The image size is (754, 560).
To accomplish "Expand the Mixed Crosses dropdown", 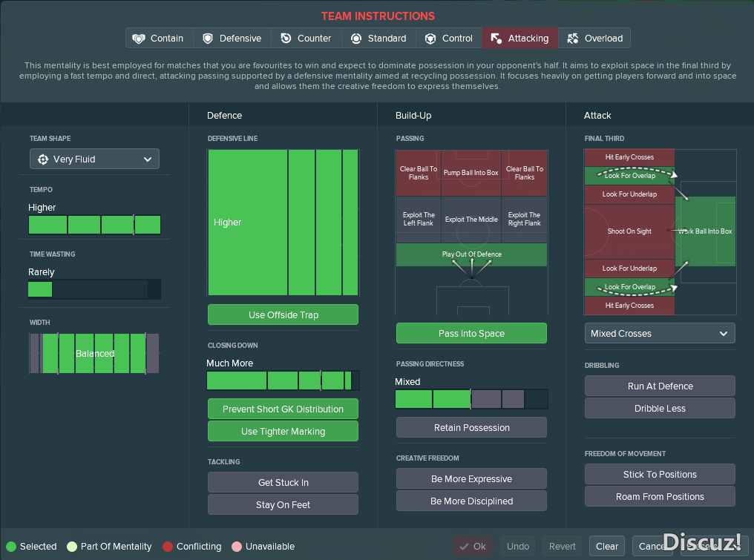I will click(660, 334).
